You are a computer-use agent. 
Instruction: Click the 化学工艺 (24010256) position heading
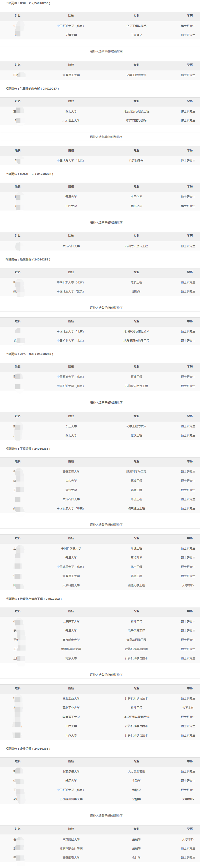click(x=28, y=3)
